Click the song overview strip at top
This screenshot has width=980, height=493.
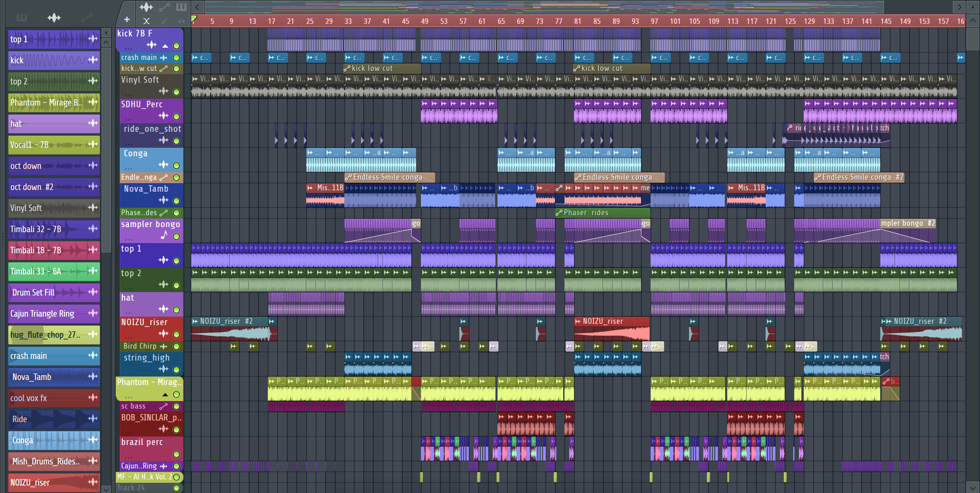(544, 7)
